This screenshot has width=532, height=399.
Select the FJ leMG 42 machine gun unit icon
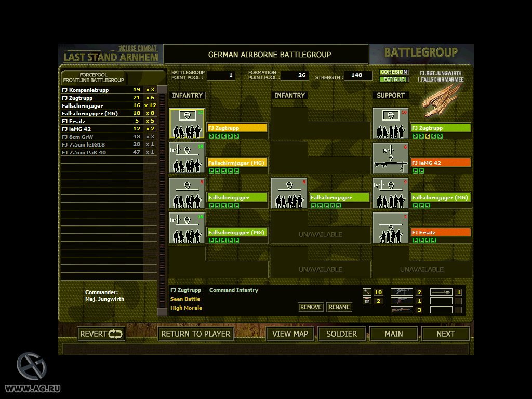(x=390, y=158)
